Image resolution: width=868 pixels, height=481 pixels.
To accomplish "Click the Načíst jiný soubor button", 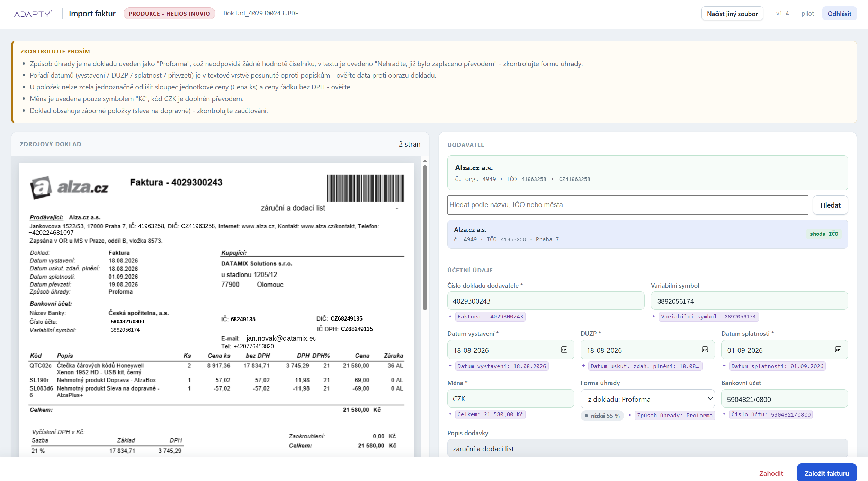I will click(732, 14).
